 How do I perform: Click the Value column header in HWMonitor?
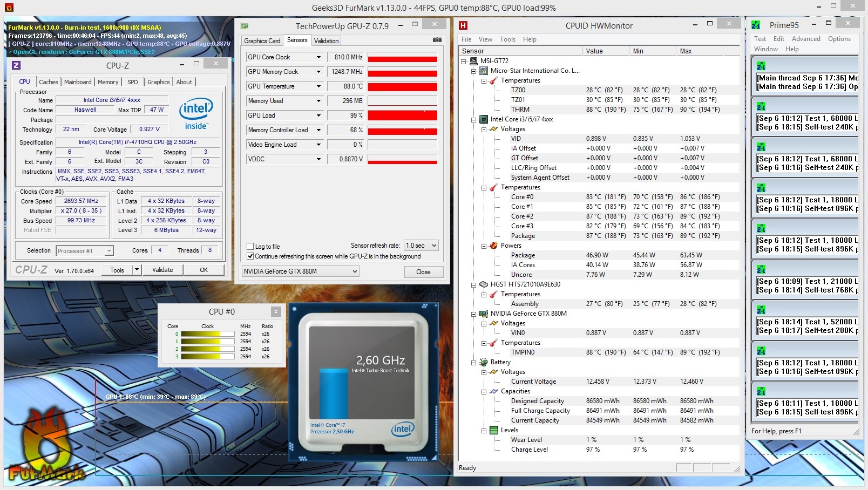606,51
